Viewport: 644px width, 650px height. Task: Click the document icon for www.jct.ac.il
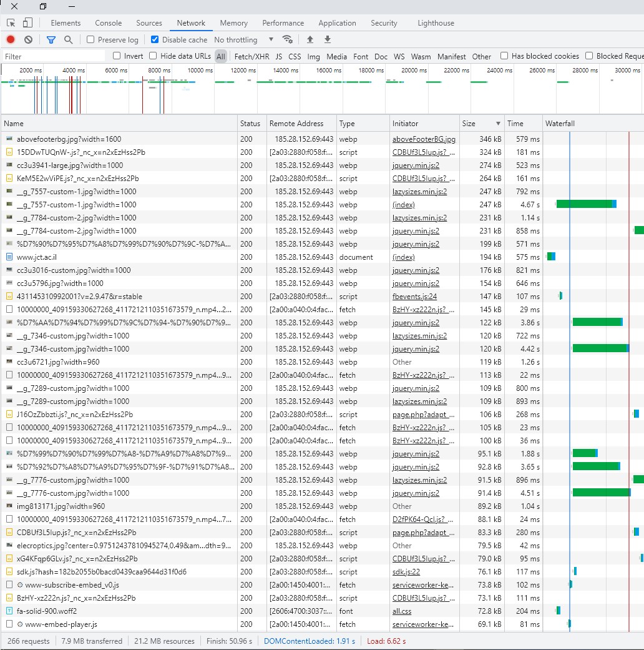[x=9, y=257]
